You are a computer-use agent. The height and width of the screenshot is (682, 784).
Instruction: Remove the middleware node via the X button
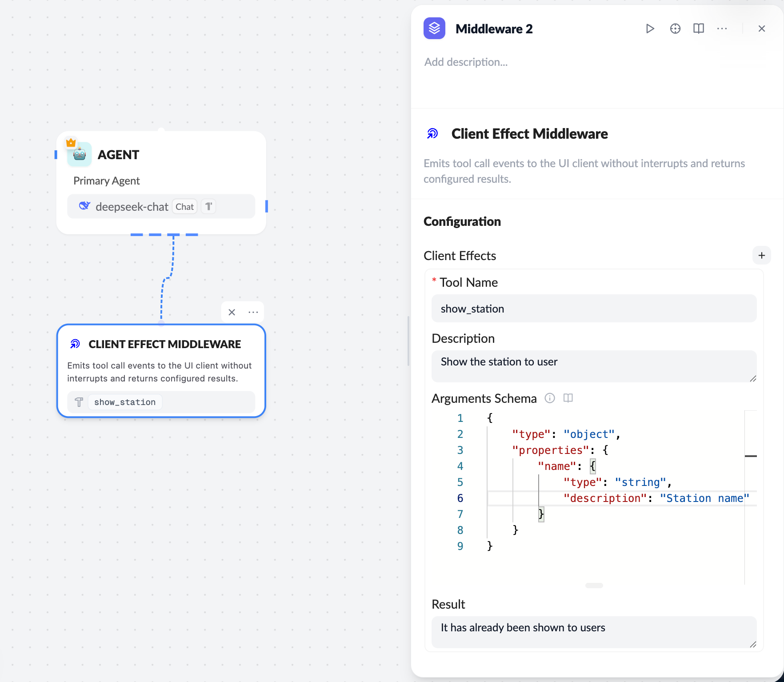point(232,312)
